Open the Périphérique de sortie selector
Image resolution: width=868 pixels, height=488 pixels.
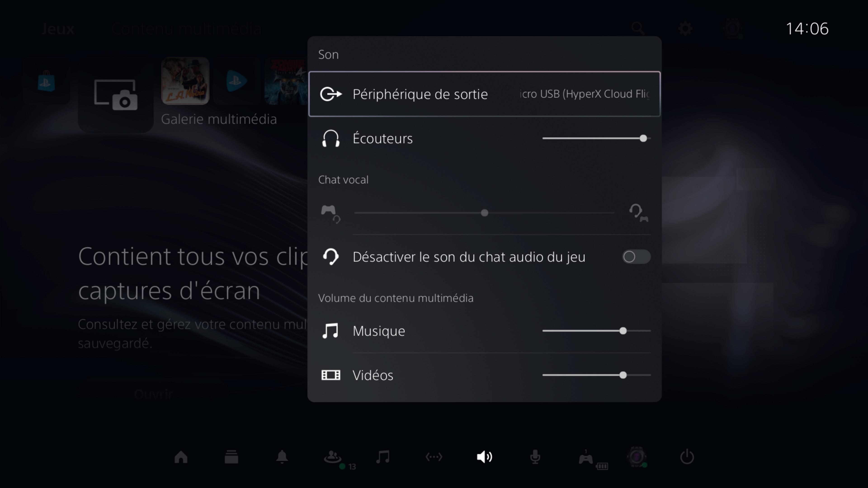484,94
